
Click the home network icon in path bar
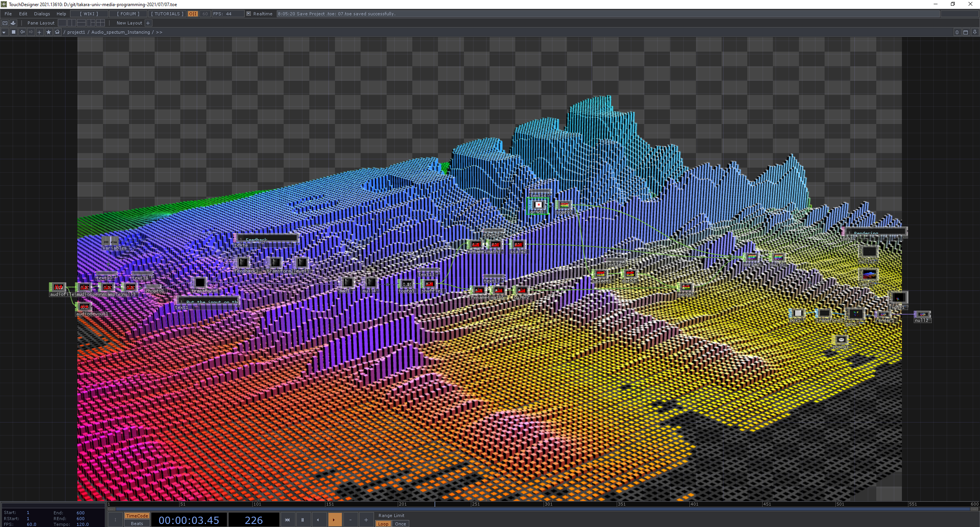point(57,32)
